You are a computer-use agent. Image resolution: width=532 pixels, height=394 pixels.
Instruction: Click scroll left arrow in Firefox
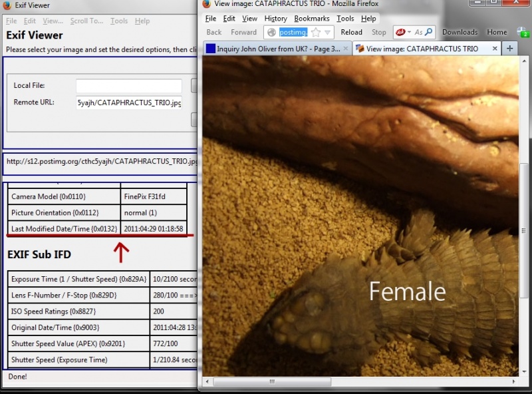207,381
